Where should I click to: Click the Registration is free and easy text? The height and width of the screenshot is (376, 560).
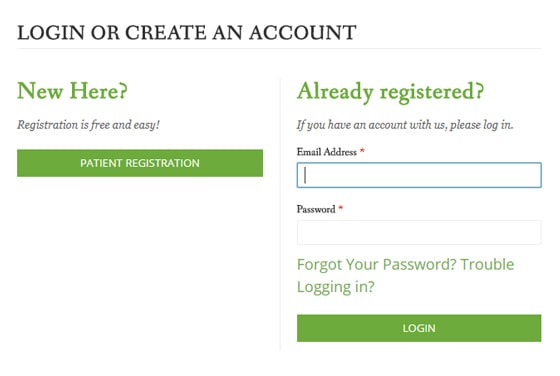(x=88, y=125)
